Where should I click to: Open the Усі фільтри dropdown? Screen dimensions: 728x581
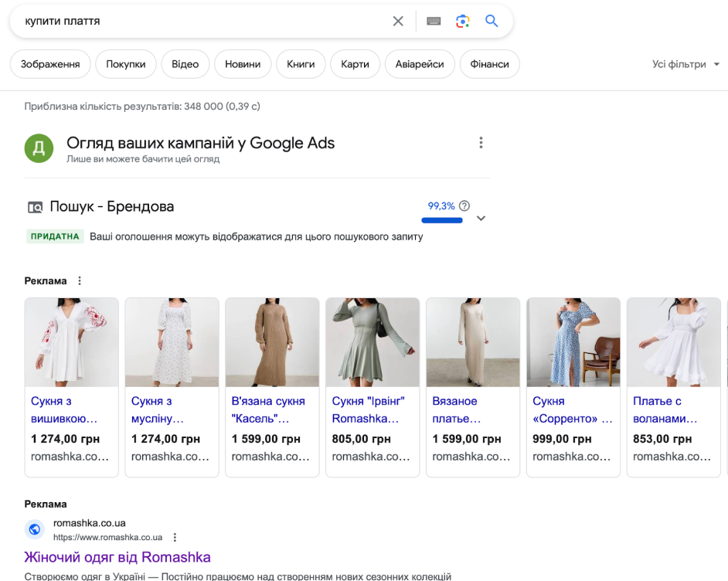(x=685, y=64)
